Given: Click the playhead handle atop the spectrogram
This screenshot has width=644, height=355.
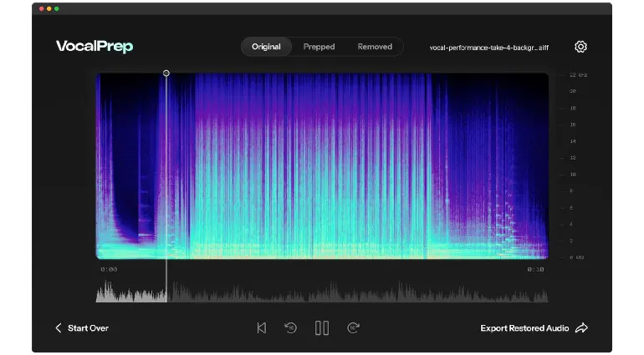Looking at the screenshot, I should point(166,74).
